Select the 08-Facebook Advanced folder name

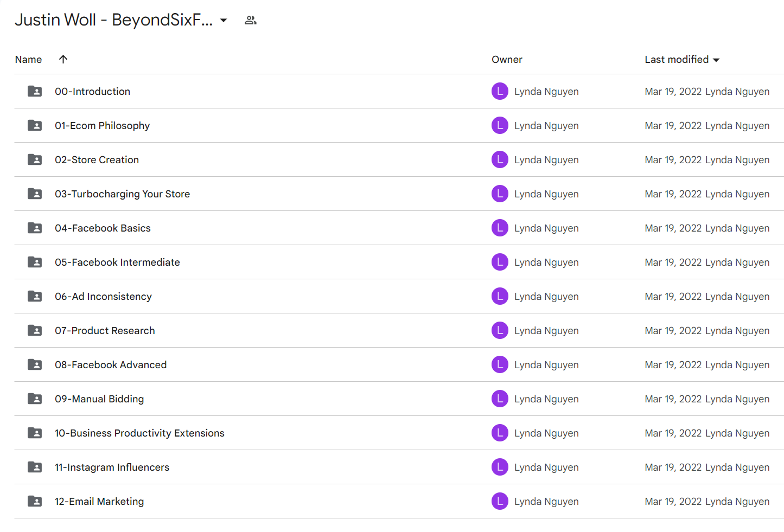click(111, 365)
